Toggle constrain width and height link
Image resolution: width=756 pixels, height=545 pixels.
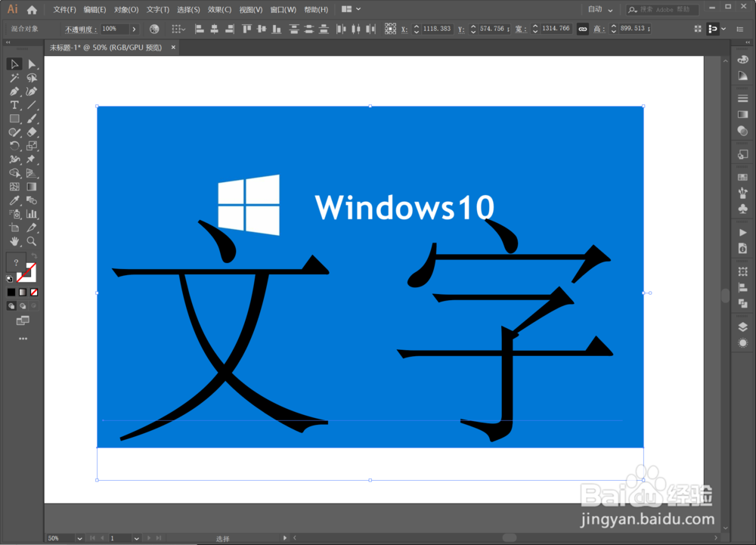pyautogui.click(x=582, y=29)
